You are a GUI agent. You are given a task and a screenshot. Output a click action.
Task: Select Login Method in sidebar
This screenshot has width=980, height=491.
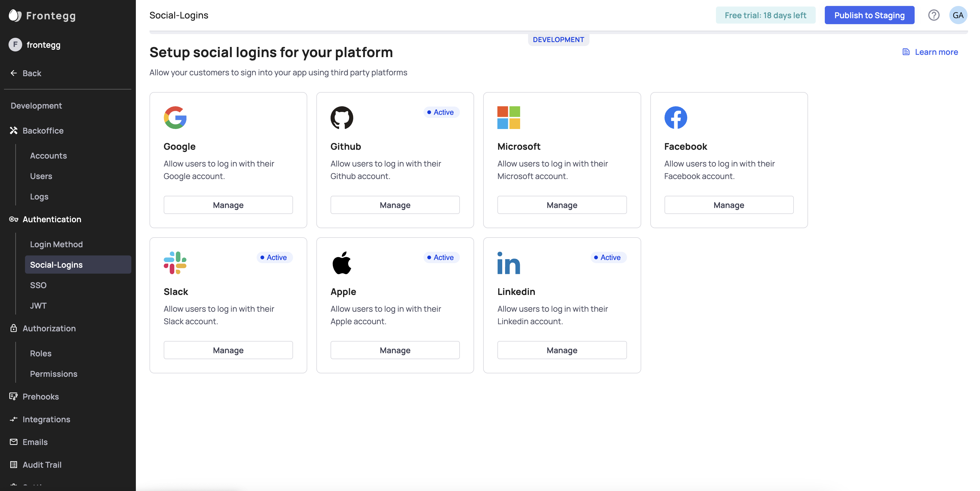pyautogui.click(x=56, y=244)
